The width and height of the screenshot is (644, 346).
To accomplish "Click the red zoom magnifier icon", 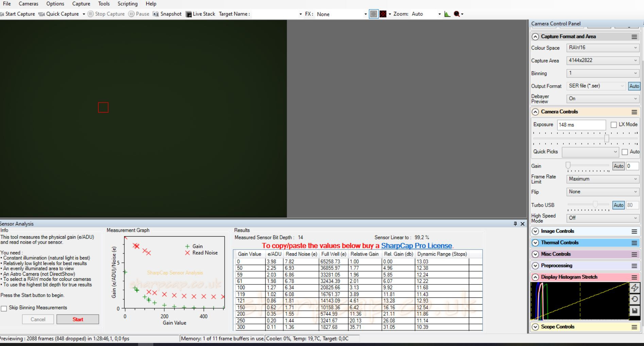I will click(457, 14).
